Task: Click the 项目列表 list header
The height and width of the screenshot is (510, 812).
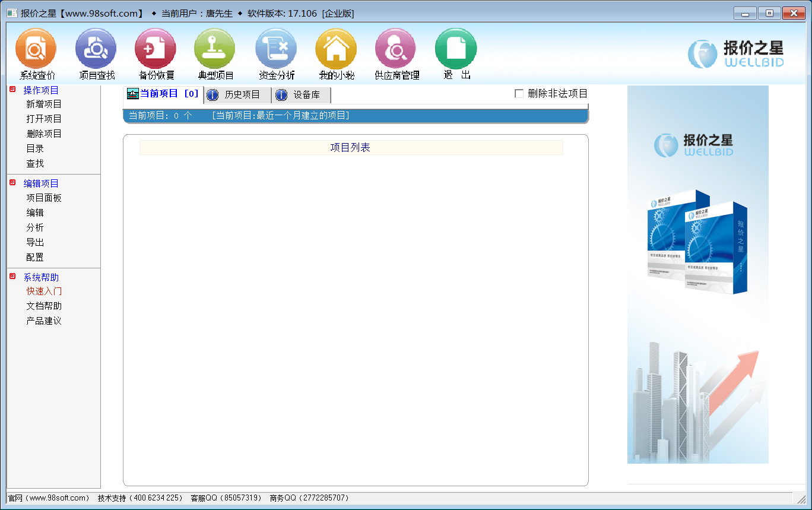Action: pyautogui.click(x=351, y=147)
